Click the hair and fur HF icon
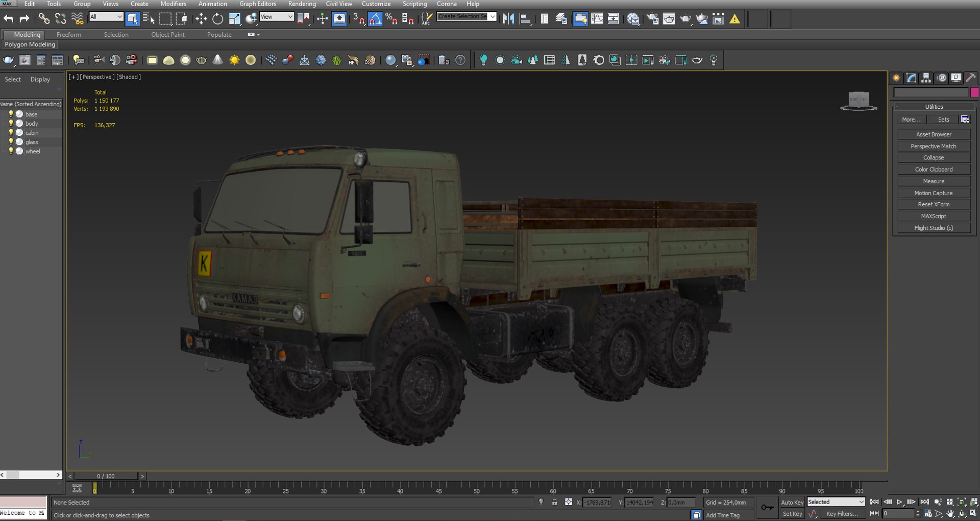 353,60
